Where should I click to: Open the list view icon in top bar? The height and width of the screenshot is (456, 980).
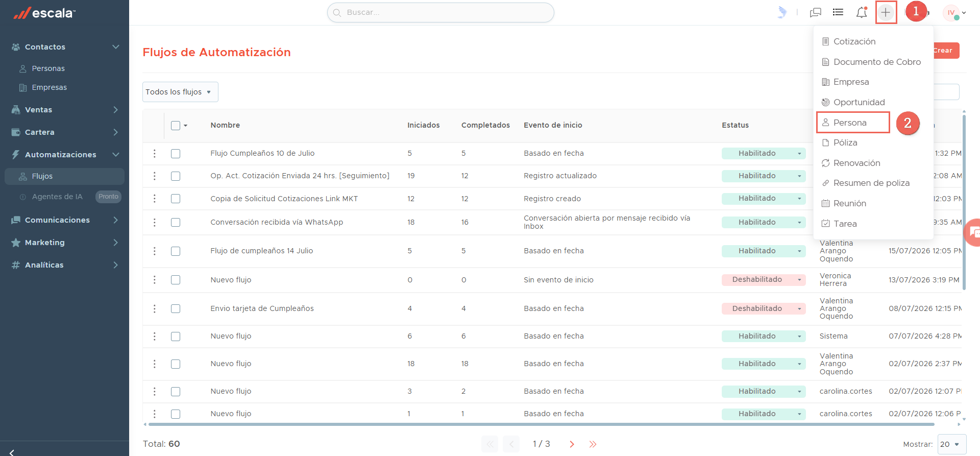coord(838,12)
